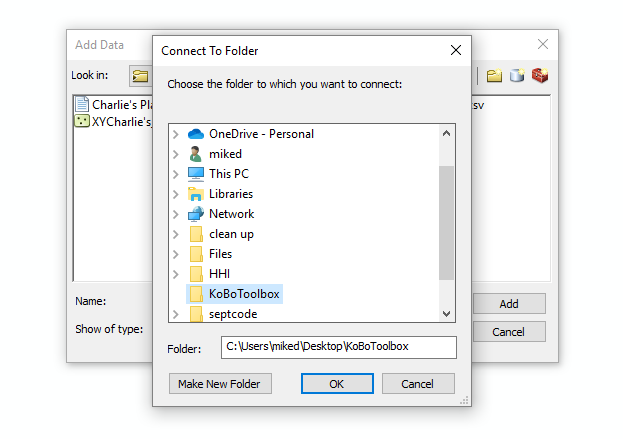This screenshot has height=439, width=623.
Task: Click the OneDrive cloud icon
Action: coord(196,134)
